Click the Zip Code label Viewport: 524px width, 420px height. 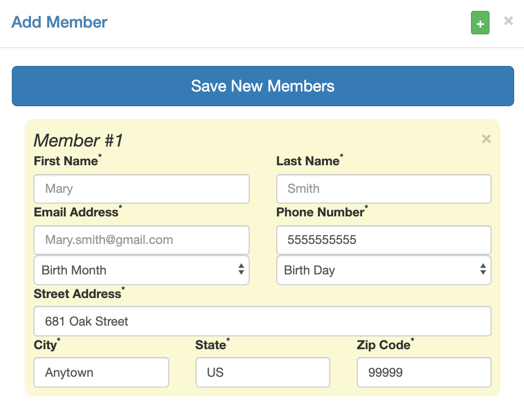pos(383,345)
